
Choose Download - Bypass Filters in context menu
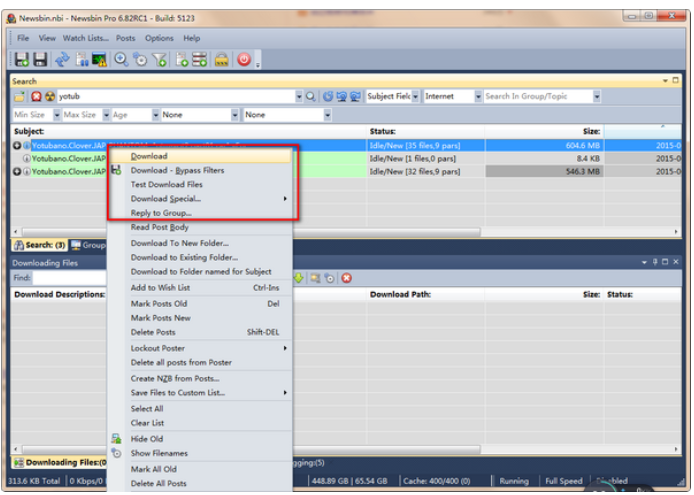tap(200, 170)
